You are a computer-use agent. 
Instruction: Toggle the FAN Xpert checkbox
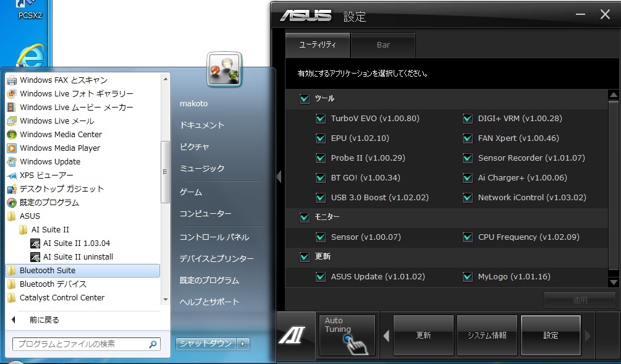(x=467, y=138)
